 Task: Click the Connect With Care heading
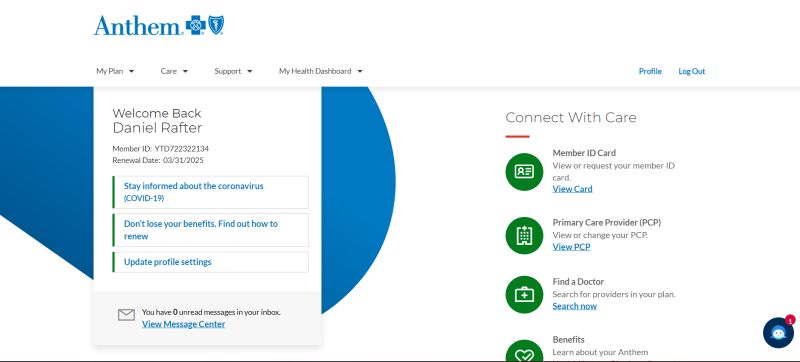571,117
